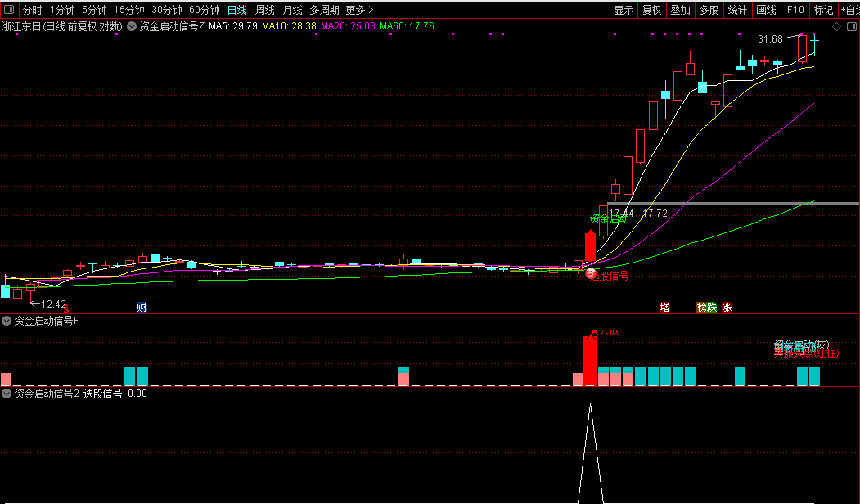Click the 叠加 overlay button
The image size is (860, 504).
(x=681, y=10)
